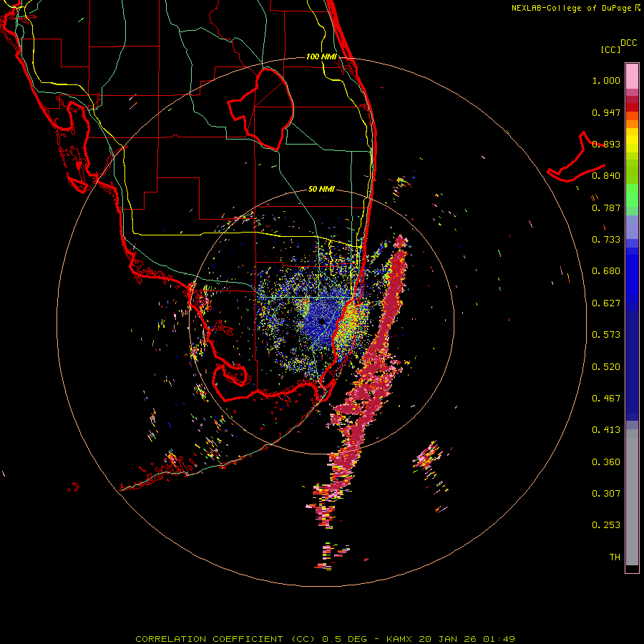
Task: Click the CORRELATION COEFFICIENT (CC) title text
Action: [x=225, y=639]
